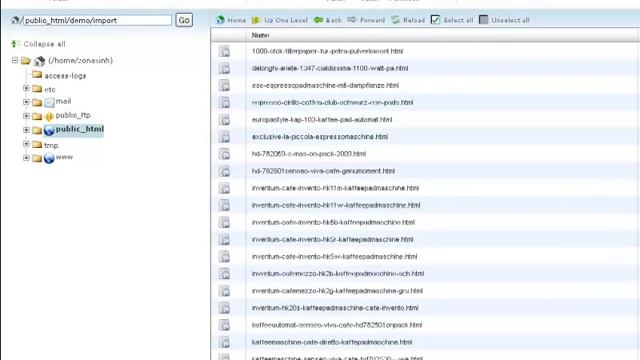
Task: Expand the tmp folder node
Action: click(x=26, y=144)
